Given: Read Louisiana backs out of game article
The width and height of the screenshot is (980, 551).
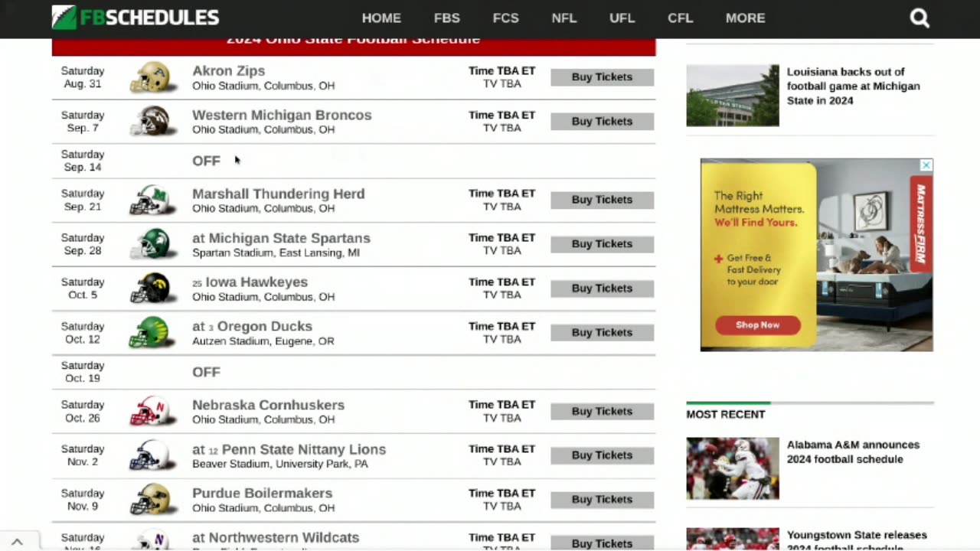Looking at the screenshot, I should [853, 86].
